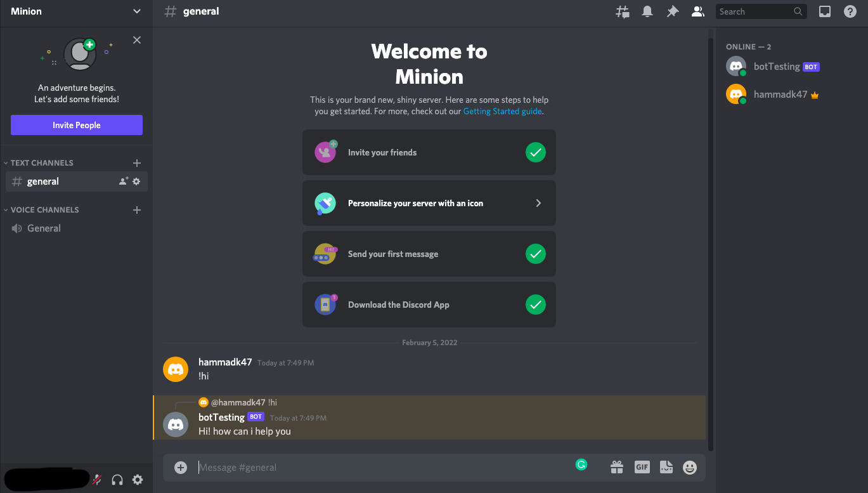Image resolution: width=868 pixels, height=493 pixels.
Task: Open the notification settings bell icon
Action: click(647, 11)
